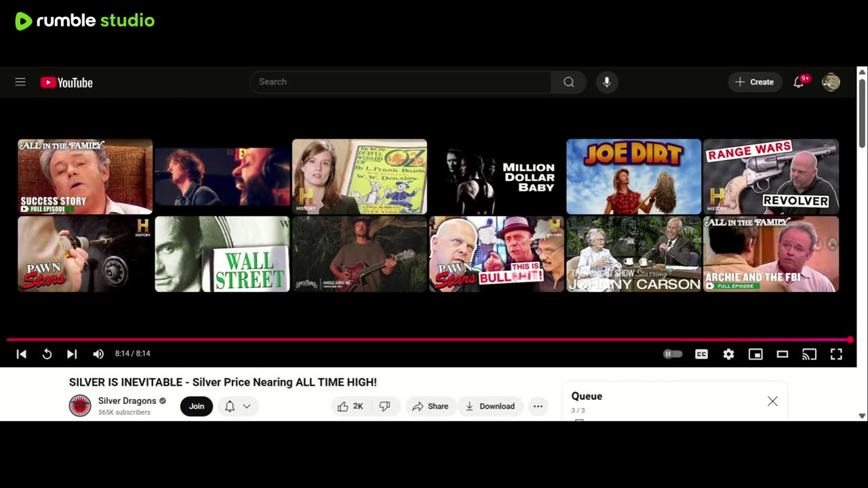The height and width of the screenshot is (488, 868).
Task: Mute the video volume
Action: point(98,354)
